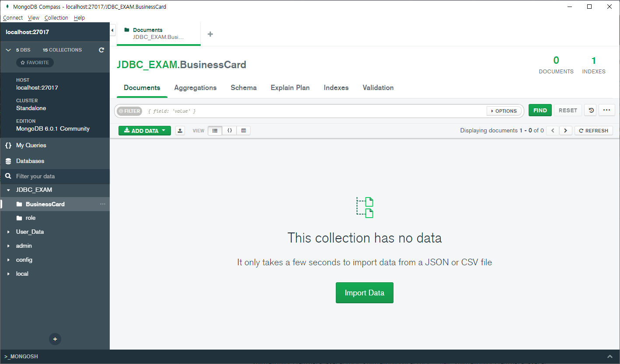Expand the MONGOSH shell chevron
This screenshot has height=364, width=620.
(x=610, y=357)
